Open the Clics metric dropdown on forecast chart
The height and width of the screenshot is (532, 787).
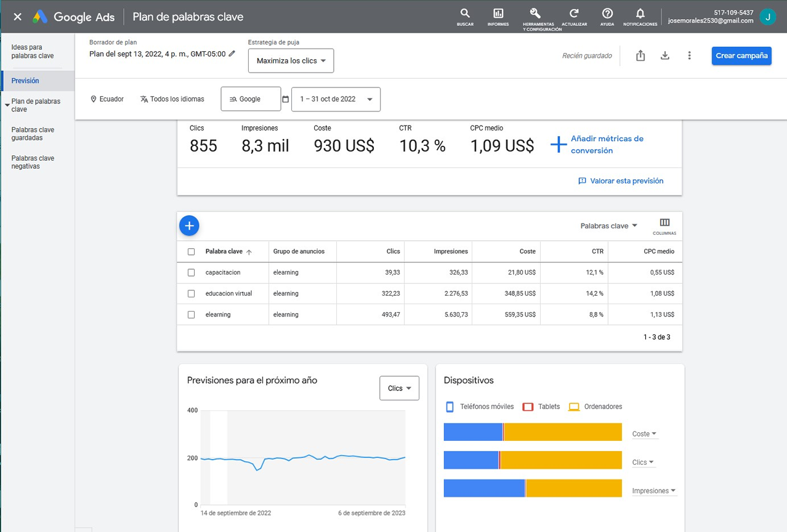click(x=399, y=389)
